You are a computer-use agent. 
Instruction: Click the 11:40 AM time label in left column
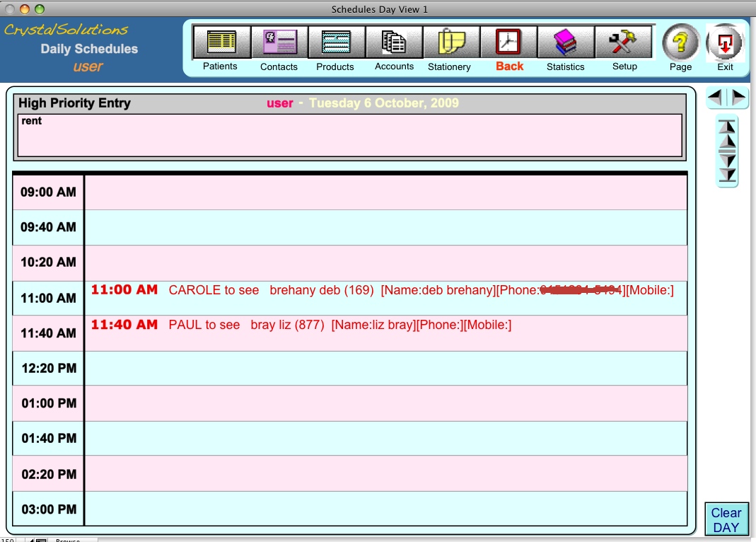click(x=48, y=333)
